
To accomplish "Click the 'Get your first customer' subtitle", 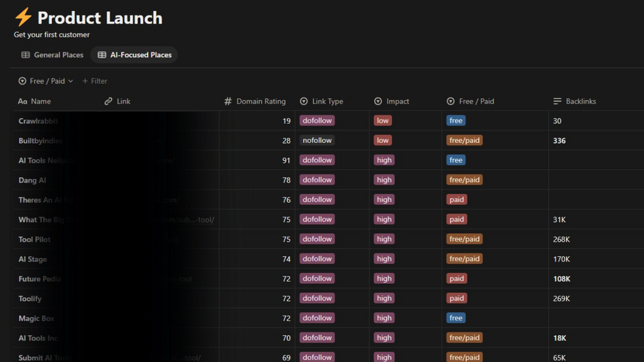I will point(52,35).
